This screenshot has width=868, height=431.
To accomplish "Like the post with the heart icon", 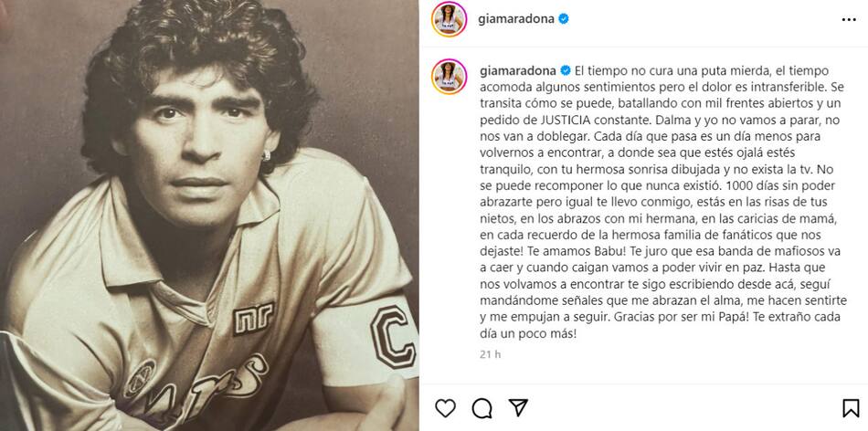I will click(x=447, y=407).
